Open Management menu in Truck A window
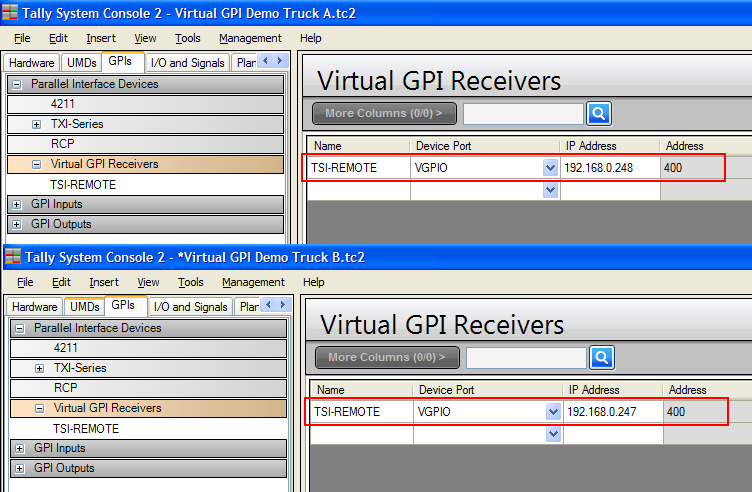Viewport: 752px width, 492px height. click(x=250, y=38)
